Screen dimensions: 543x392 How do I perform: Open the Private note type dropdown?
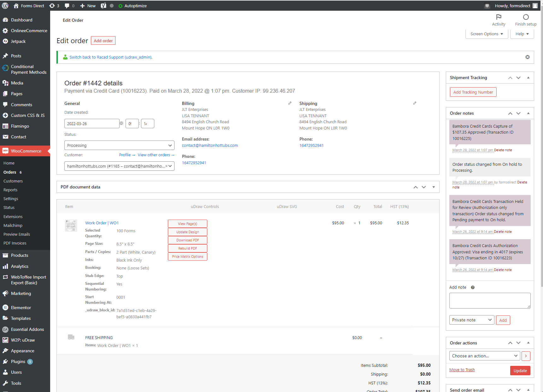click(471, 320)
